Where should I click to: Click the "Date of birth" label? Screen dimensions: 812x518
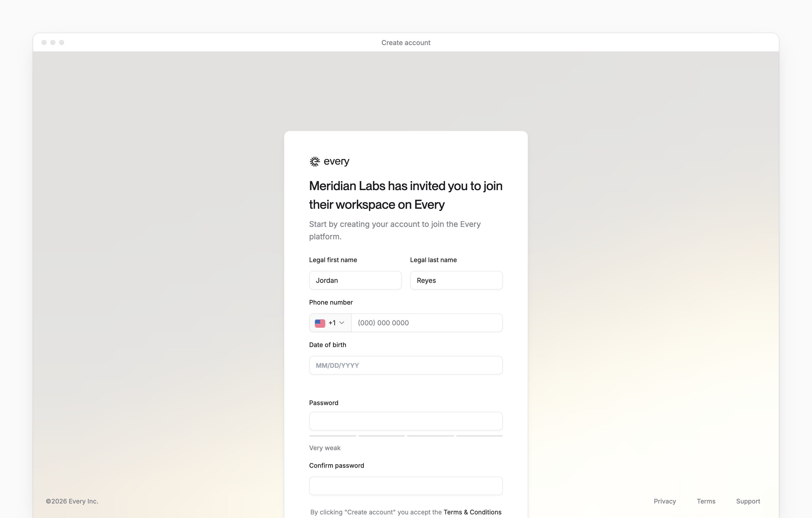click(x=328, y=345)
